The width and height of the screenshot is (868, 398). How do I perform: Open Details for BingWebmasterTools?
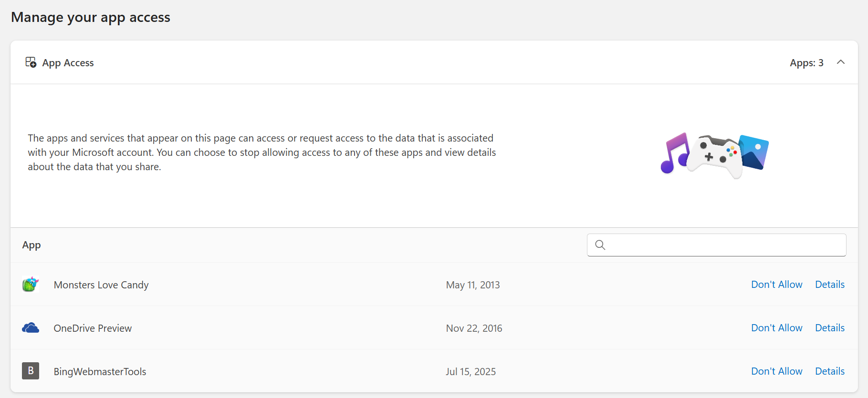tap(830, 371)
